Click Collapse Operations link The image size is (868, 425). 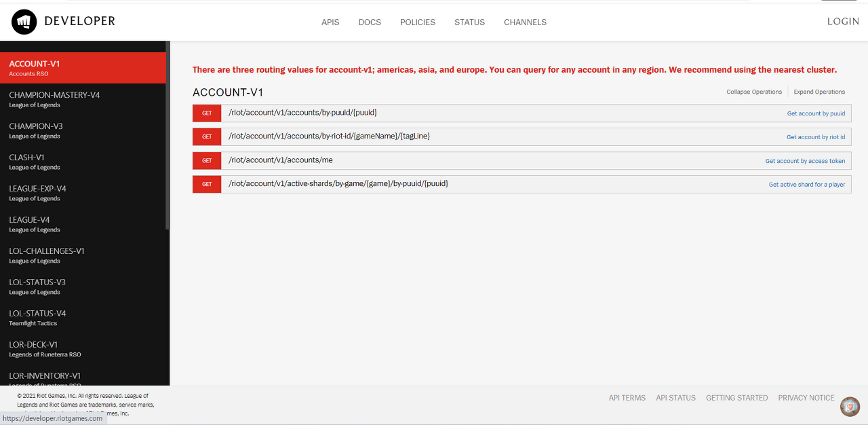click(x=754, y=92)
